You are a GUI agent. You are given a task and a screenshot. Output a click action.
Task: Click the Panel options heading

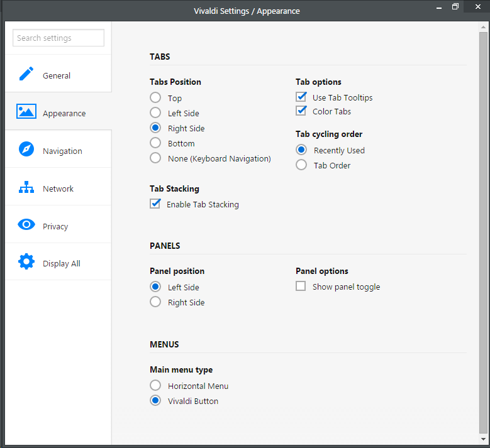pyautogui.click(x=322, y=271)
